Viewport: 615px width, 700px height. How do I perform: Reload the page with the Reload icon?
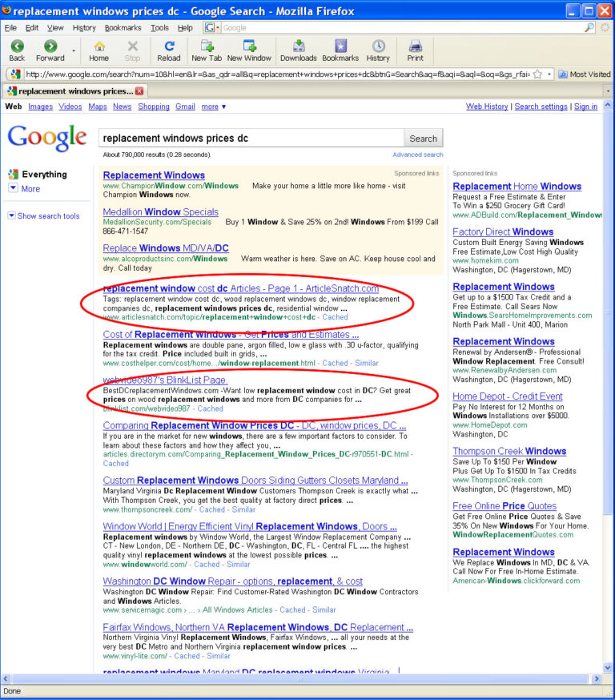pos(169,46)
